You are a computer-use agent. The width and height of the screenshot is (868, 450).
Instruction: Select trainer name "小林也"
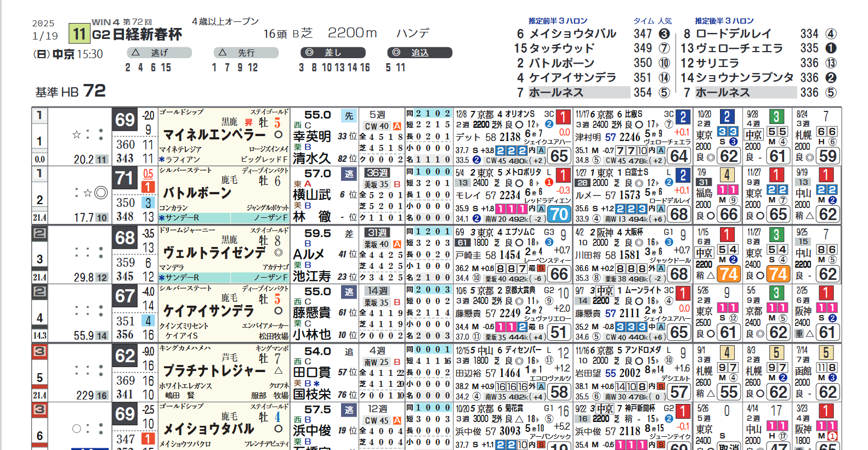pos(312,335)
